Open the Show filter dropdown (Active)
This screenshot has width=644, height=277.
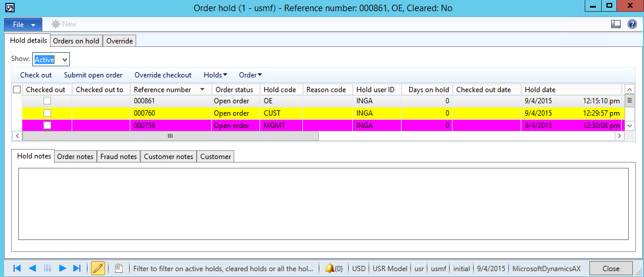point(65,59)
